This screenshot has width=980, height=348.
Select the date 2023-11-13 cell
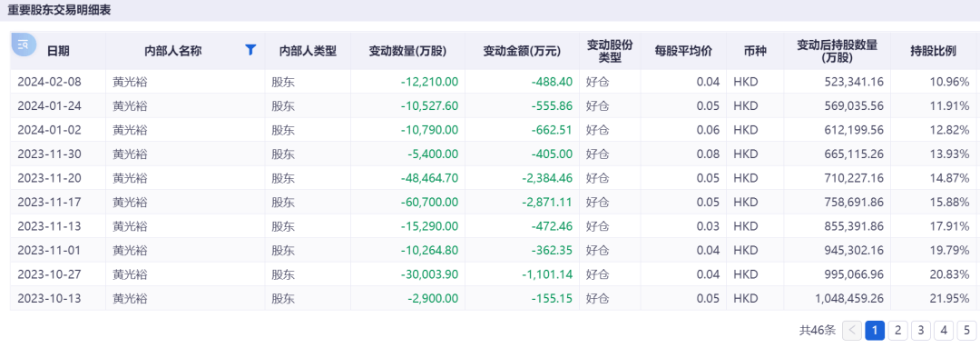tap(49, 226)
